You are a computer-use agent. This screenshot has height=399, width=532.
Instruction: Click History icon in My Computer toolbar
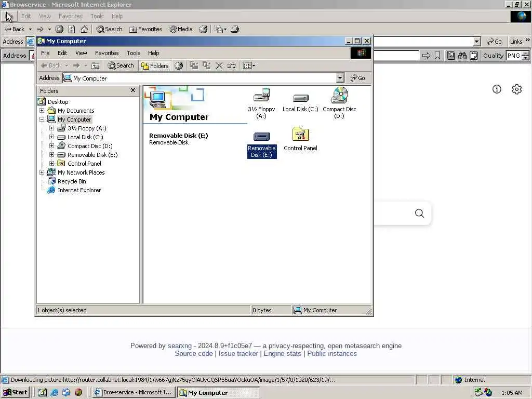coord(179,66)
